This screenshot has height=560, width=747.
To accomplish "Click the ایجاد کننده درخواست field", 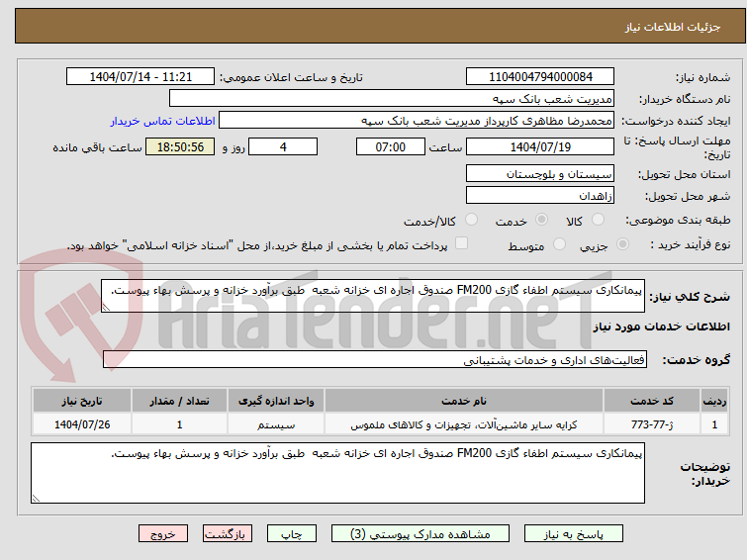I will 417,120.
